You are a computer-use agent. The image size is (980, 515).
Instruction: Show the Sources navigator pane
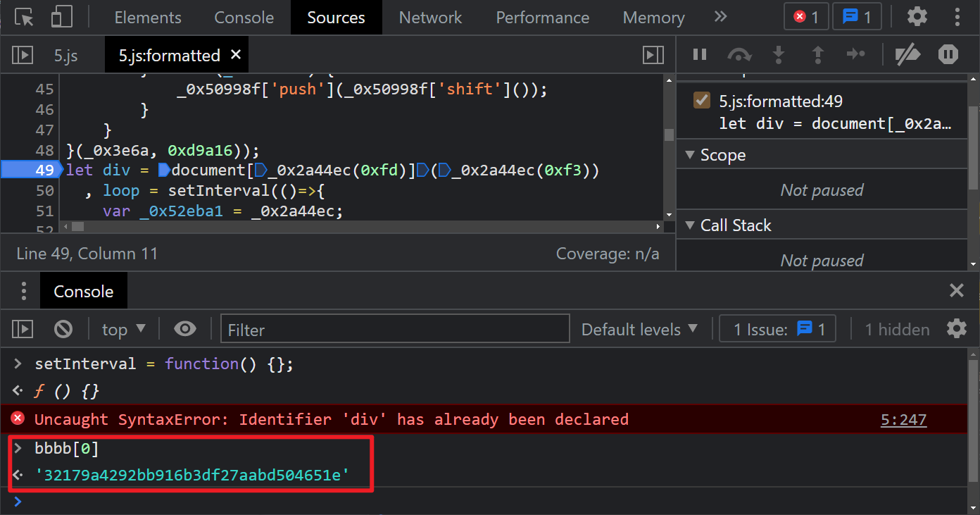[23, 55]
